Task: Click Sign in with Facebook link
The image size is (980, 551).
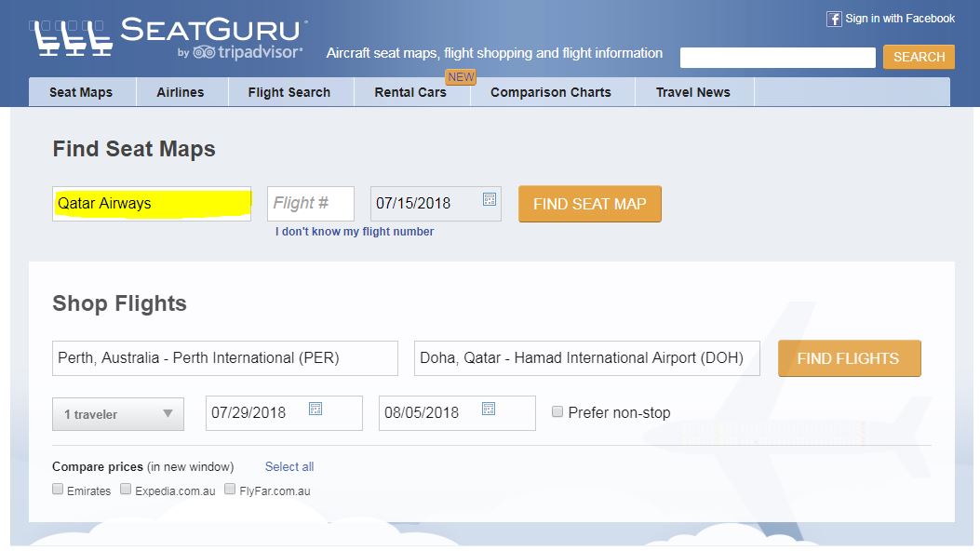Action: [x=900, y=19]
